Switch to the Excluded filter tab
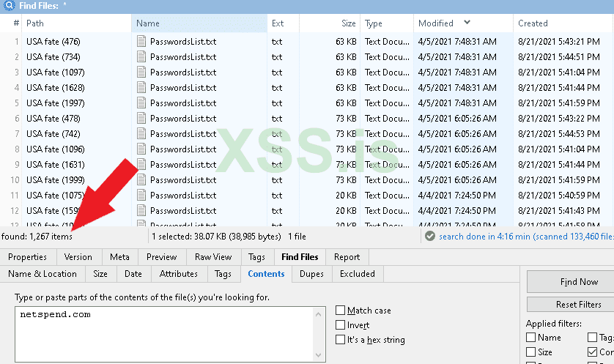This screenshot has width=614, height=364. point(358,274)
